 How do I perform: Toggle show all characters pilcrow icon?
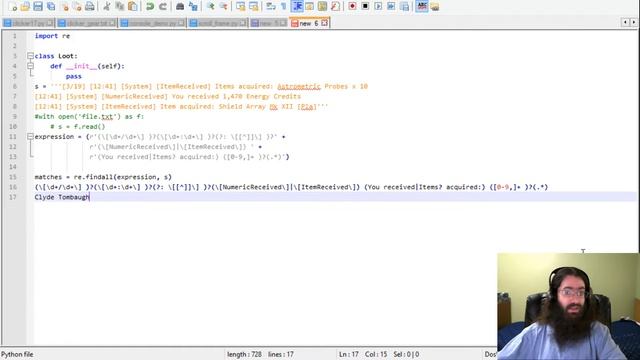(x=284, y=7)
